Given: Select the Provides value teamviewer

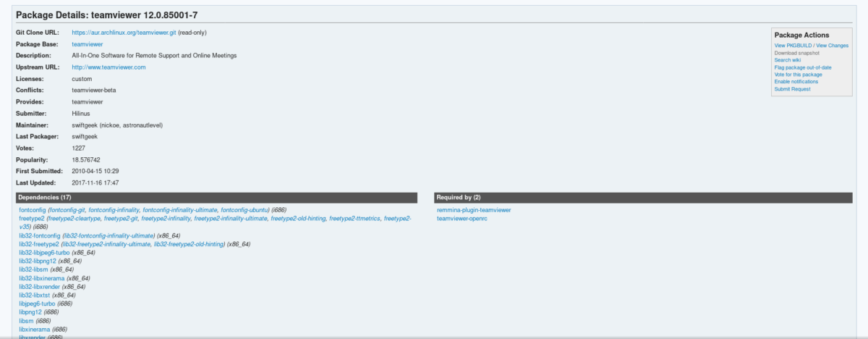Looking at the screenshot, I should click(x=87, y=102).
